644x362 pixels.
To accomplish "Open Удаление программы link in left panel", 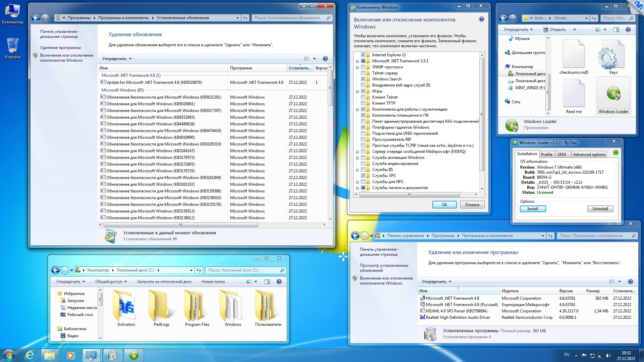I will click(60, 48).
